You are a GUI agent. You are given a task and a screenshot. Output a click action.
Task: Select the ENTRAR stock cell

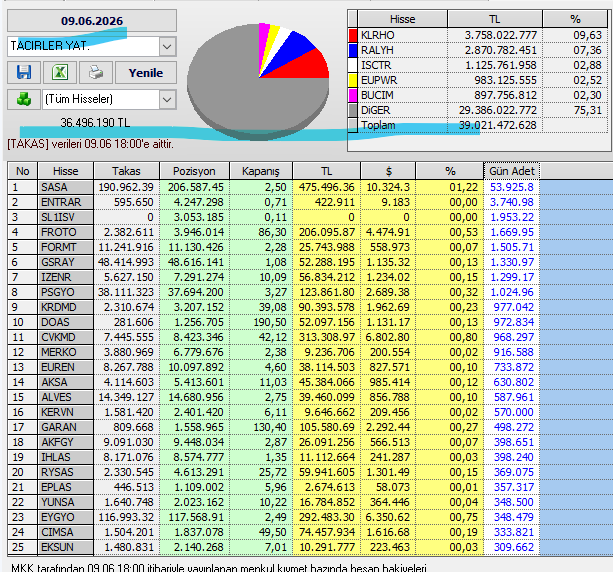point(66,202)
